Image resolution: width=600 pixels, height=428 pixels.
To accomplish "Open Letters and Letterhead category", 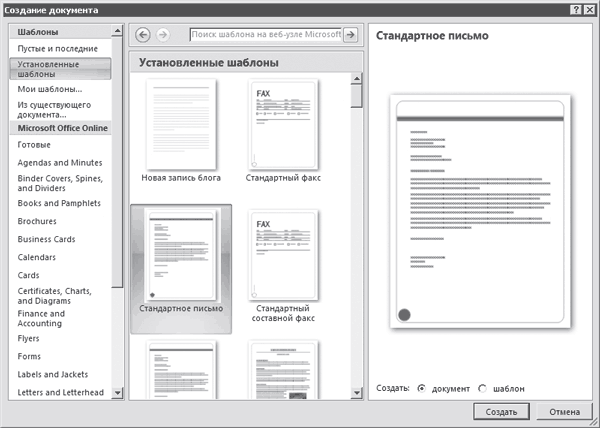I will pyautogui.click(x=60, y=392).
